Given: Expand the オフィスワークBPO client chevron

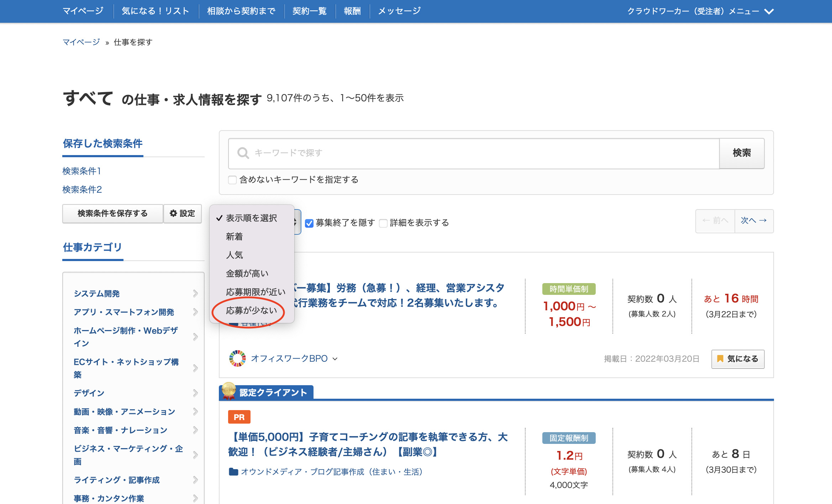Looking at the screenshot, I should (x=335, y=359).
